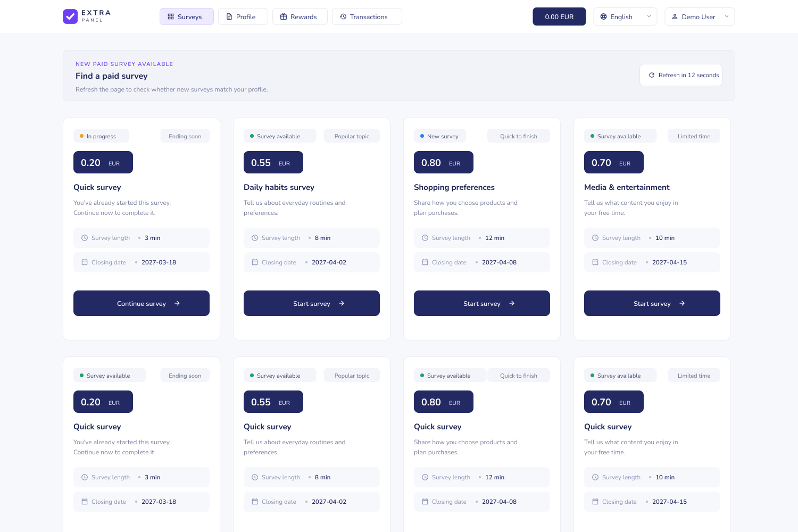Screen dimensions: 798x532
Task: Switch to the Surveys tab
Action: point(186,16)
